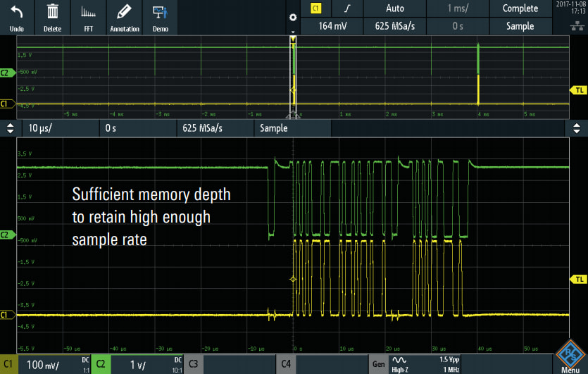
Task: Click the generator 1.5 Vpp 1 MHz readout
Action: click(449, 364)
